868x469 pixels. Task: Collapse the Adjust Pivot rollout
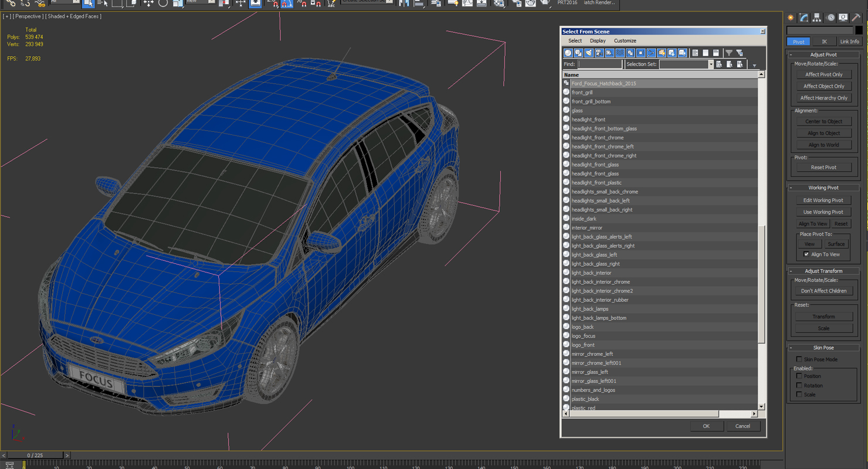click(823, 55)
